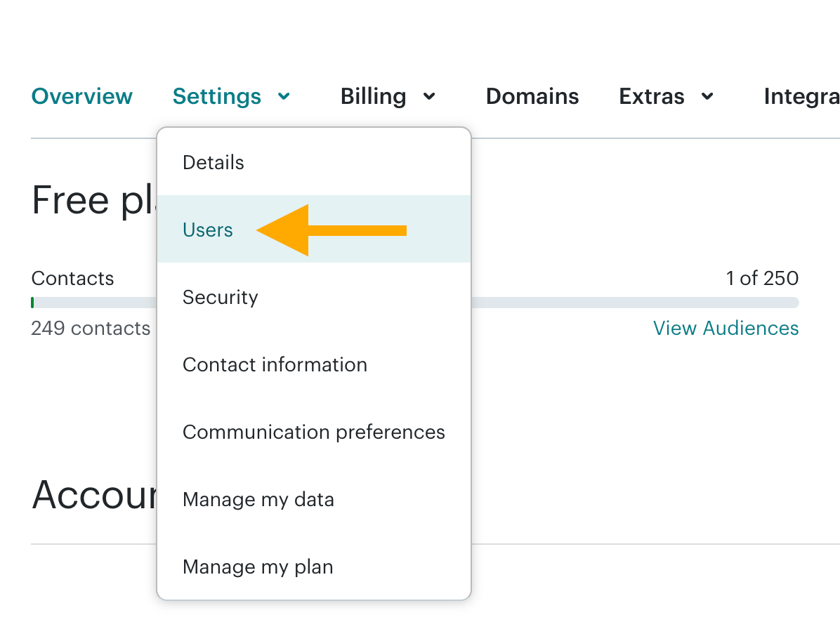The height and width of the screenshot is (622, 840).
Task: Follow the View Audiences link
Action: pos(726,328)
